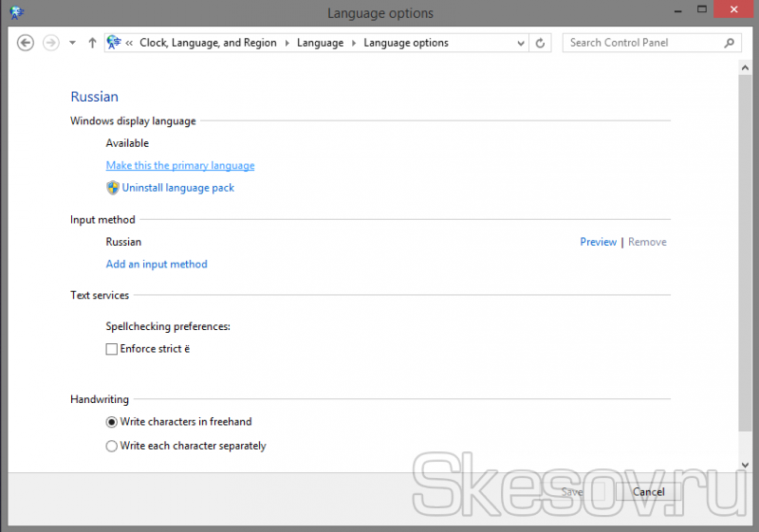Click the Search Control Panel field
Viewport: 759px width, 532px height.
pyautogui.click(x=643, y=43)
